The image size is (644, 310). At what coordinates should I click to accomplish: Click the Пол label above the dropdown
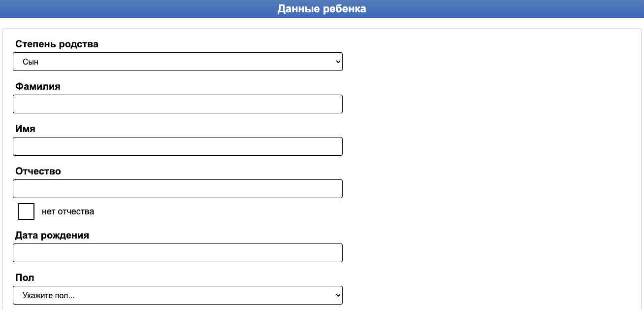(25, 277)
